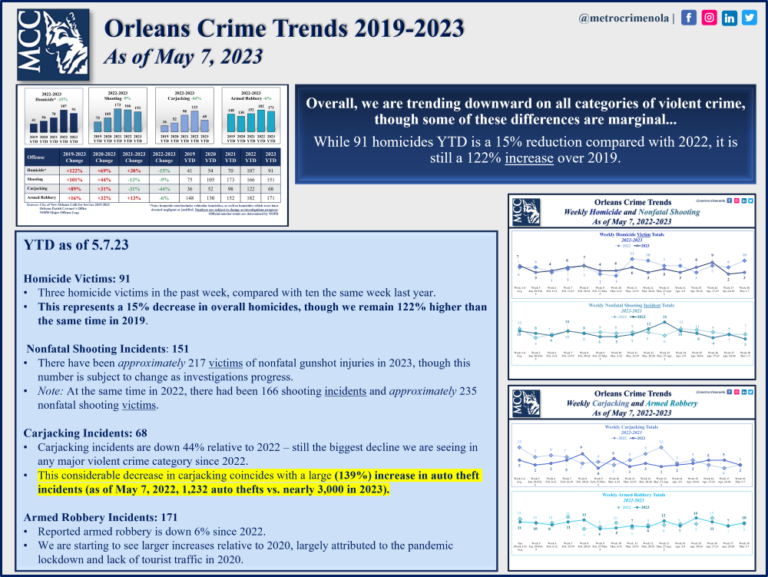Click the LinkedIn icon in the header
The width and height of the screenshot is (768, 577).
pos(731,18)
